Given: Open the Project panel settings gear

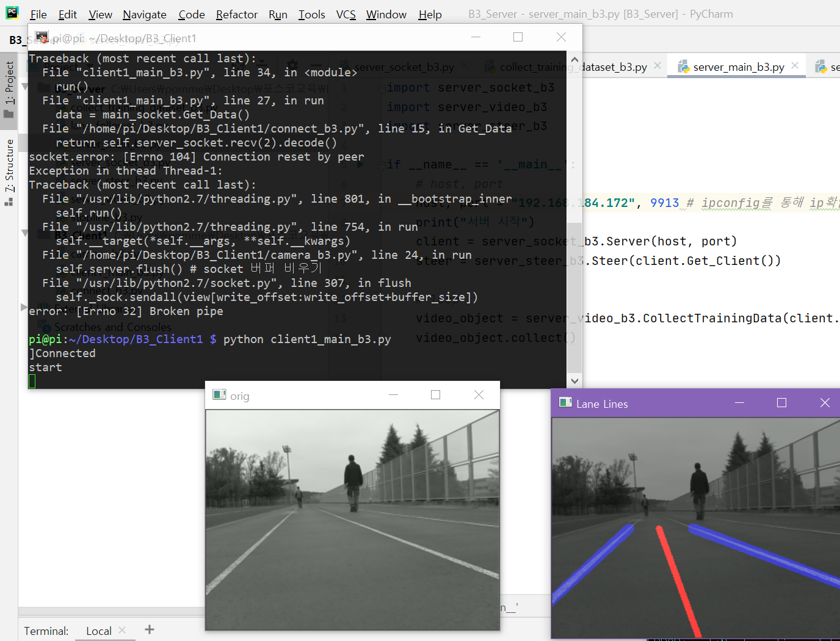Looking at the screenshot, I should point(292,65).
